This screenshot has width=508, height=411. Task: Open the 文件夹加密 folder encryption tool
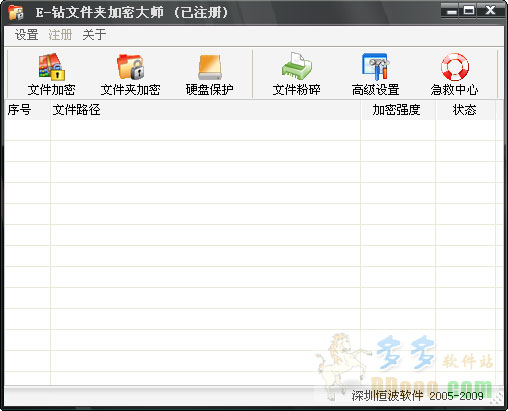point(130,75)
